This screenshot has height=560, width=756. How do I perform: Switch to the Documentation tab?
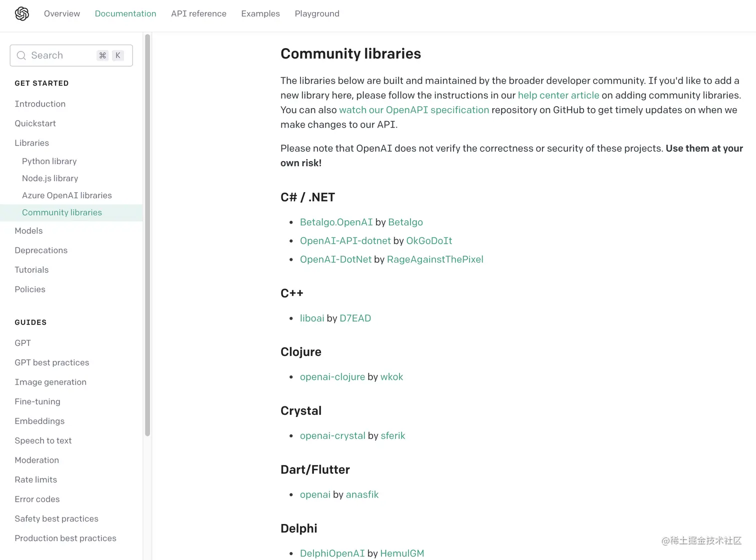[125, 14]
